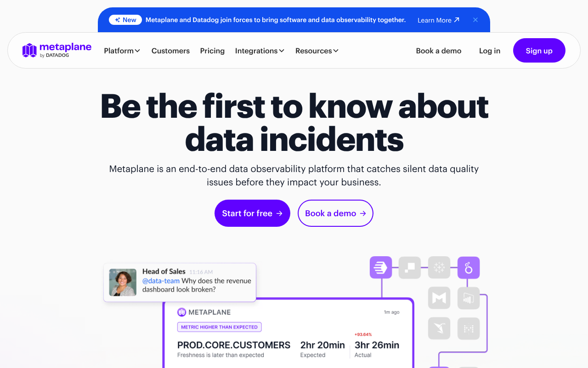This screenshot has height=368, width=588.
Task: Click the Power BI integration tile
Action: pyautogui.click(x=469, y=298)
